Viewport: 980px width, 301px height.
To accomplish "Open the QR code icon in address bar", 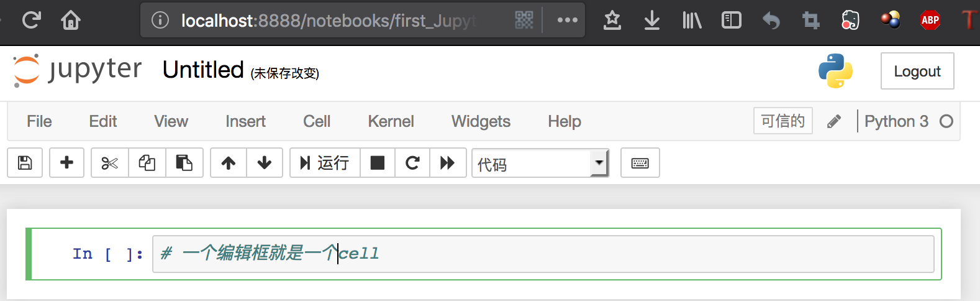I will click(524, 20).
